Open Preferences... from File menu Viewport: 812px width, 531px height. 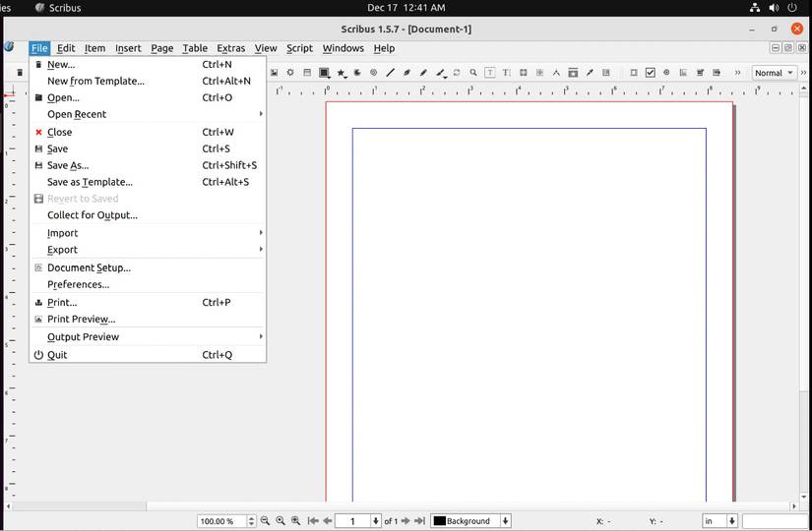pyautogui.click(x=148, y=284)
